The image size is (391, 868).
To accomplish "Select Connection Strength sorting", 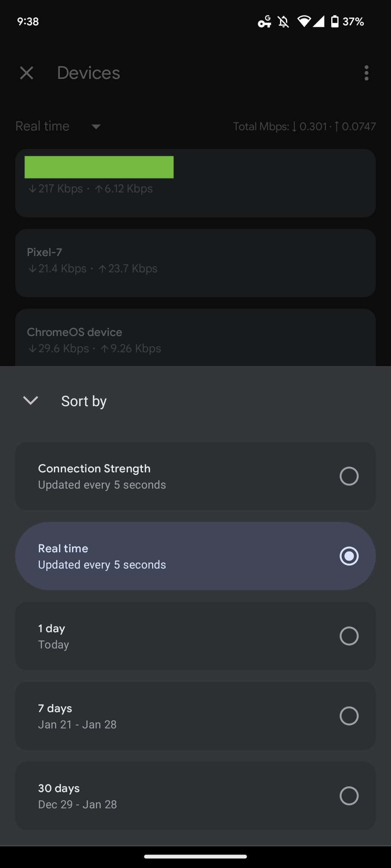I will click(x=195, y=476).
